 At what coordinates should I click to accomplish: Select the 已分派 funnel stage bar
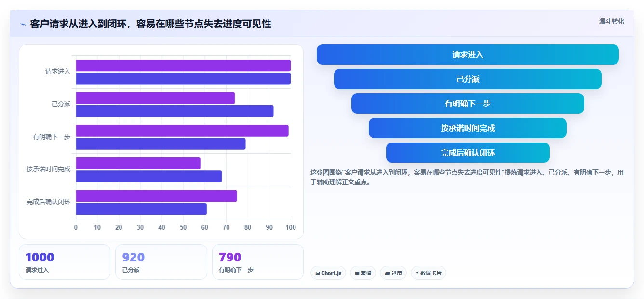click(468, 79)
